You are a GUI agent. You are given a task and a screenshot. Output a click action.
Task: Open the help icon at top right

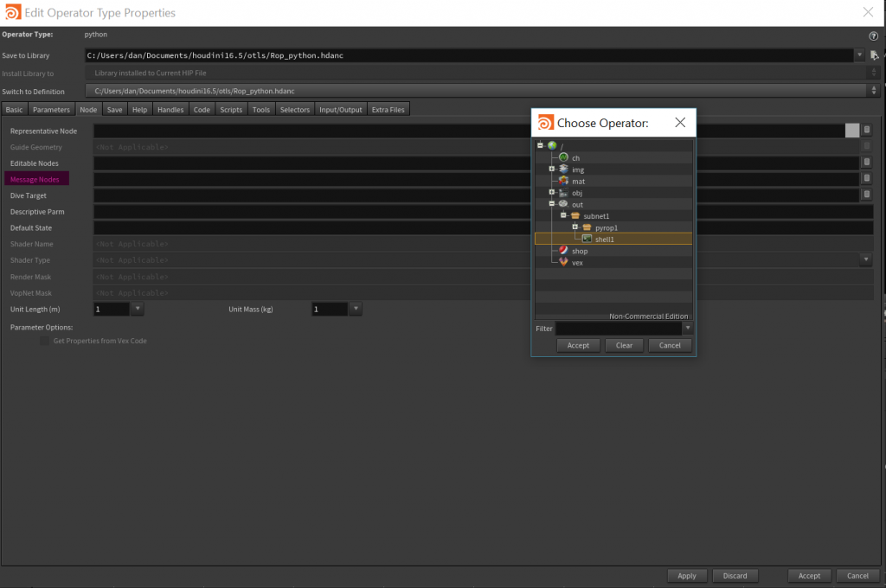coord(873,35)
